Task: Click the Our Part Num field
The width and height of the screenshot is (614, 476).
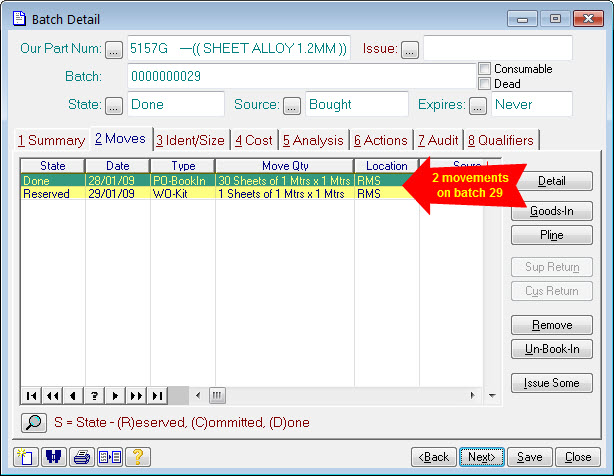Action: coord(238,49)
